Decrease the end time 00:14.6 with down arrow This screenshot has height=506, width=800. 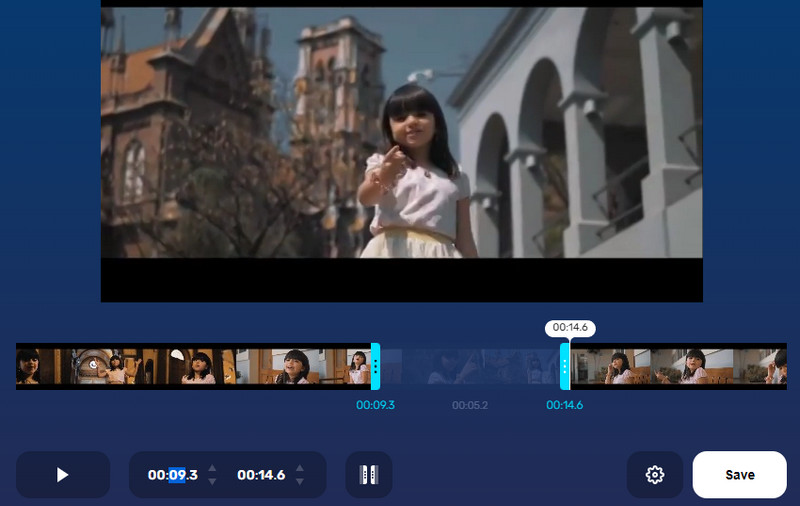point(300,482)
